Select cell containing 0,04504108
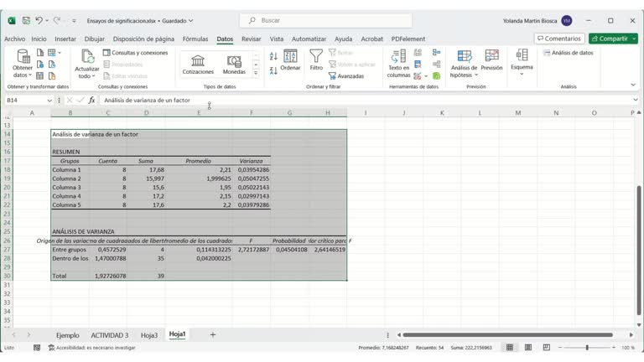 tap(290, 250)
